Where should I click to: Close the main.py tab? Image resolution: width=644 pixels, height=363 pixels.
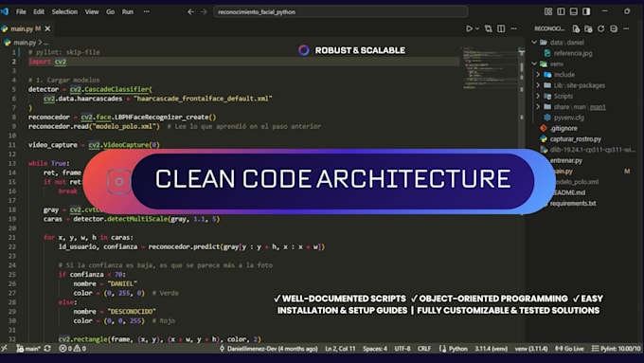click(47, 28)
